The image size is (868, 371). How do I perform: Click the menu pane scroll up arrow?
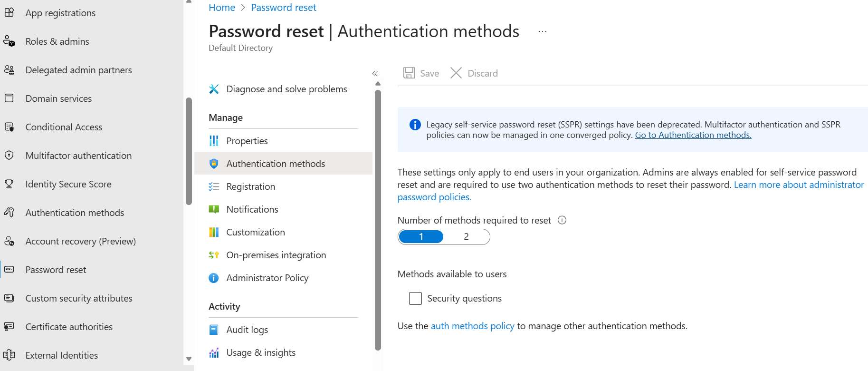(x=378, y=84)
